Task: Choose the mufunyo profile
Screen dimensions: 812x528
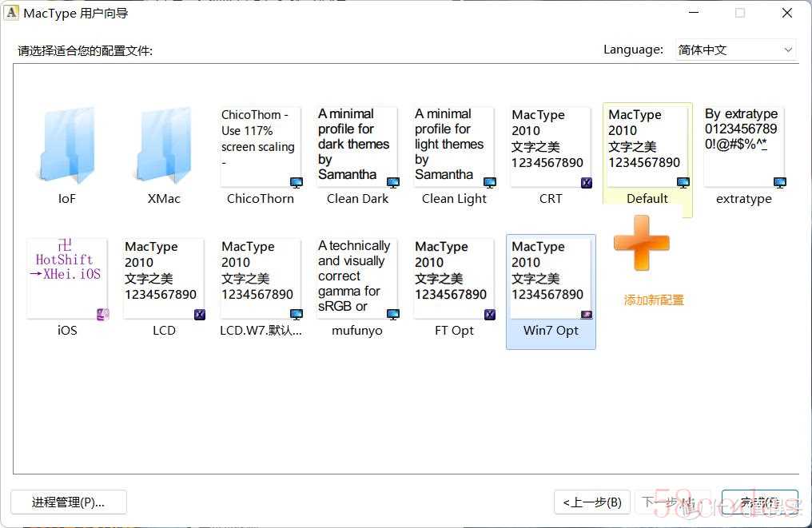Action: [357, 280]
